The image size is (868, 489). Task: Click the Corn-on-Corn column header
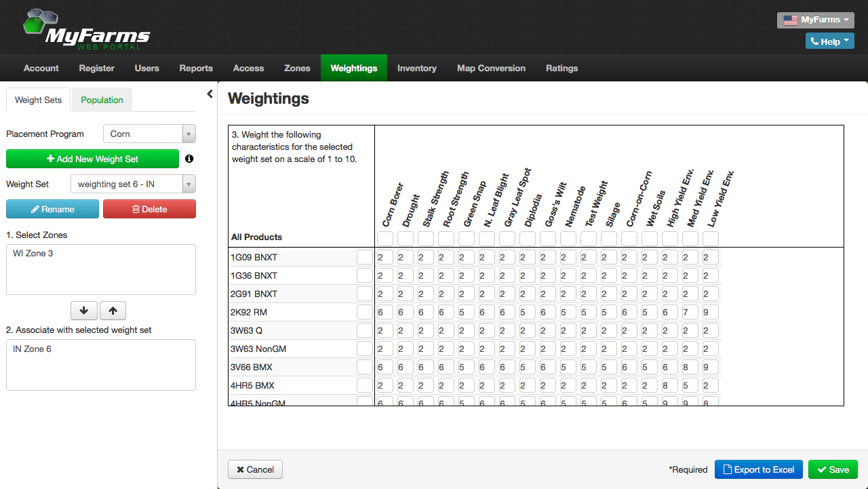[639, 199]
